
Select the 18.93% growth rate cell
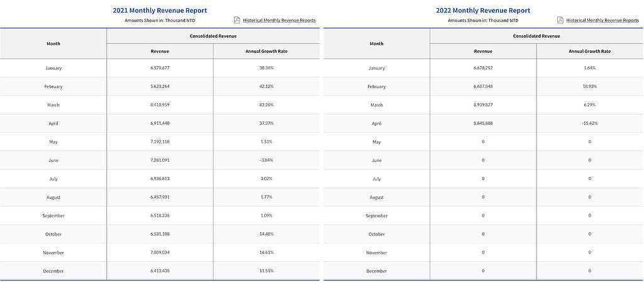click(x=589, y=86)
